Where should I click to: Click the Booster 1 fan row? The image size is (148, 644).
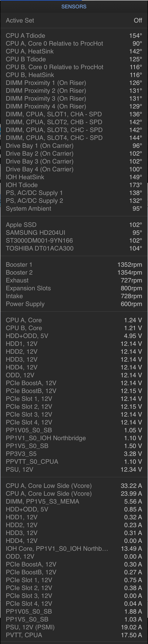(x=74, y=265)
